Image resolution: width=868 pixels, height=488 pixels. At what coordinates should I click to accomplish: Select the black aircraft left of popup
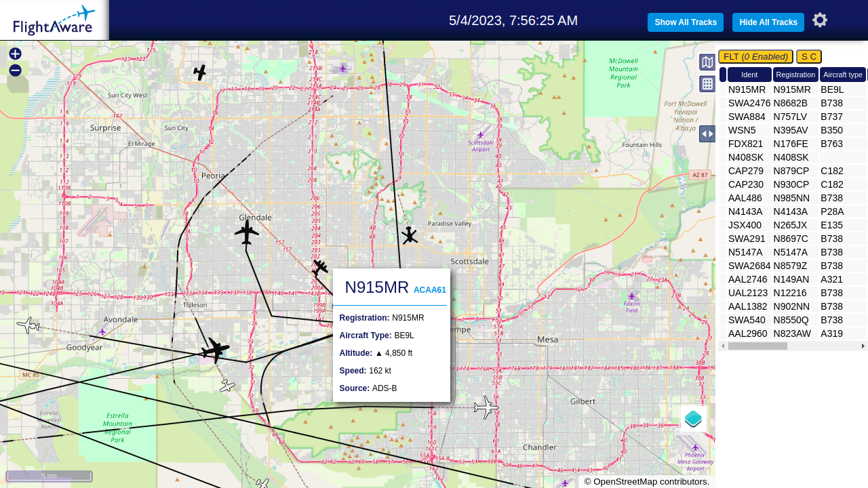point(320,268)
